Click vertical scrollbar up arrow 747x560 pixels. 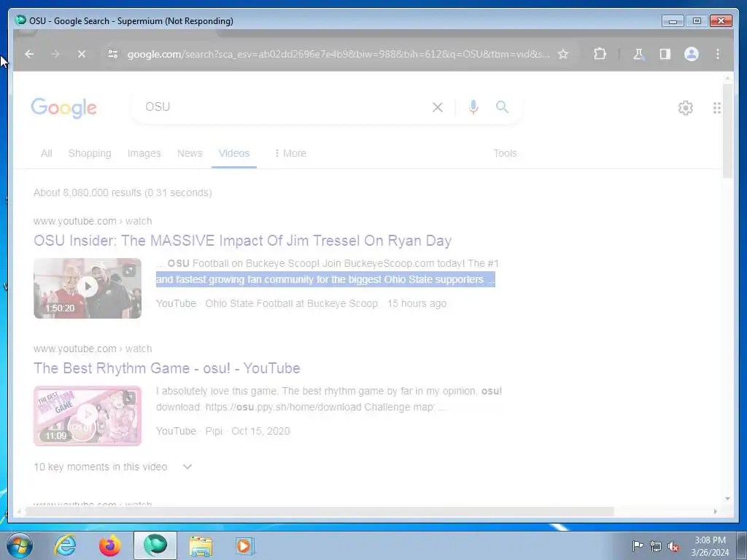click(x=727, y=77)
